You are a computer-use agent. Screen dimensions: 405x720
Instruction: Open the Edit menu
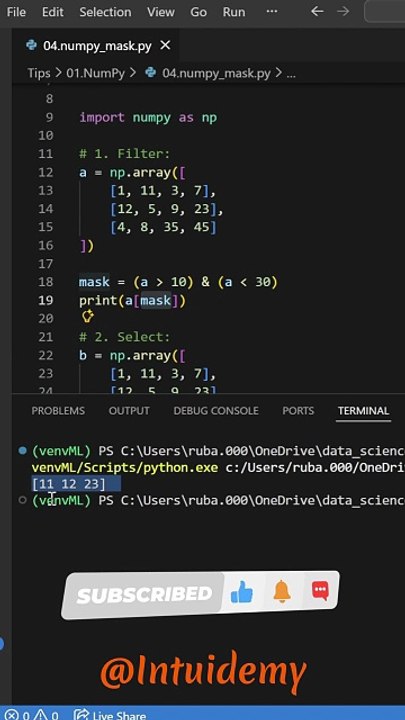52,11
